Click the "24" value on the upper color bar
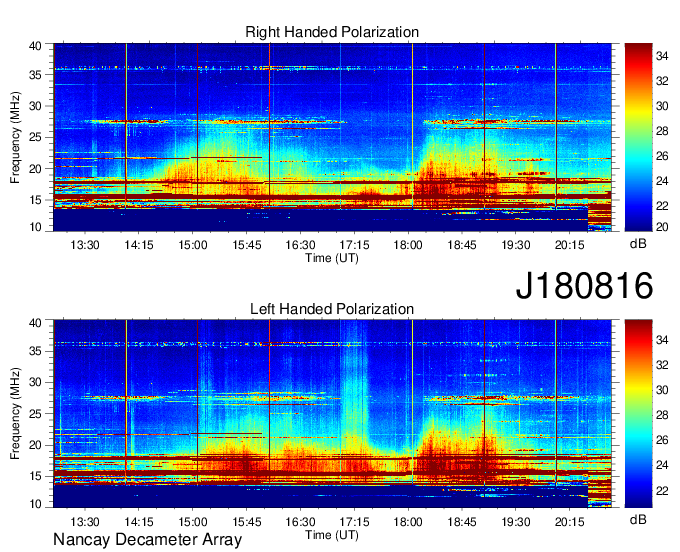The width and height of the screenshot is (680, 552). (x=662, y=181)
